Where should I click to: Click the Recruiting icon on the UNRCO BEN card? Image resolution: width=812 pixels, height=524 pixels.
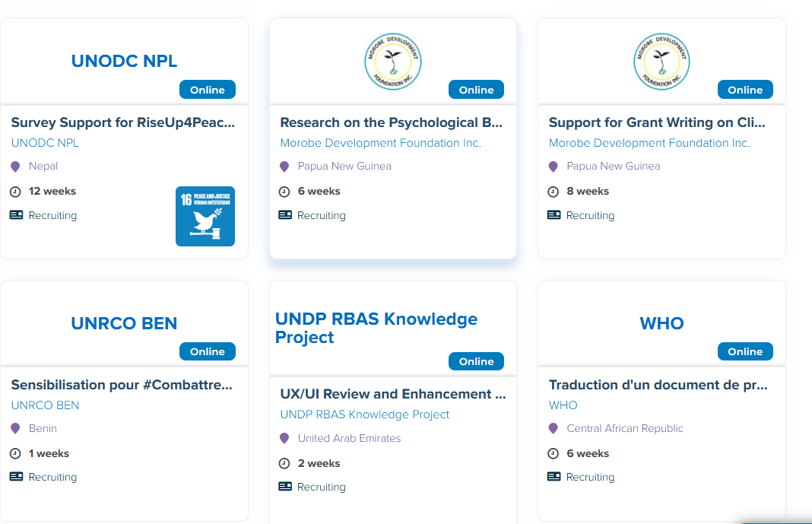(17, 476)
